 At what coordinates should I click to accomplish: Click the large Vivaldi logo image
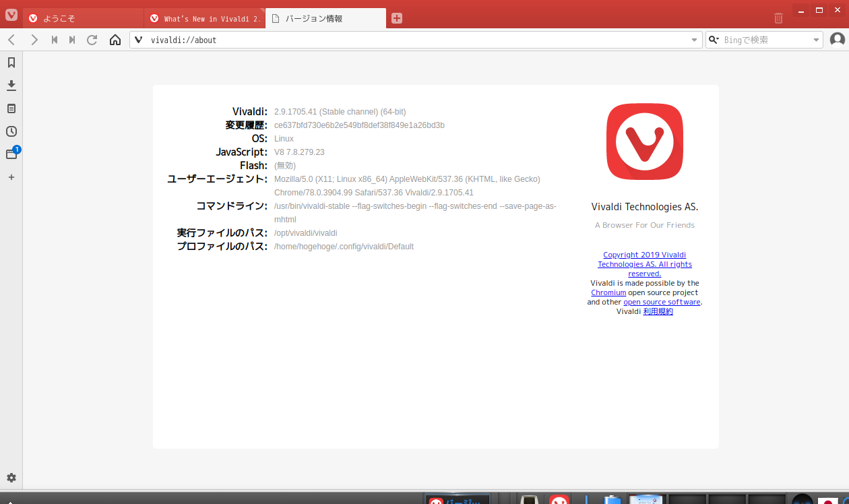pos(645,141)
